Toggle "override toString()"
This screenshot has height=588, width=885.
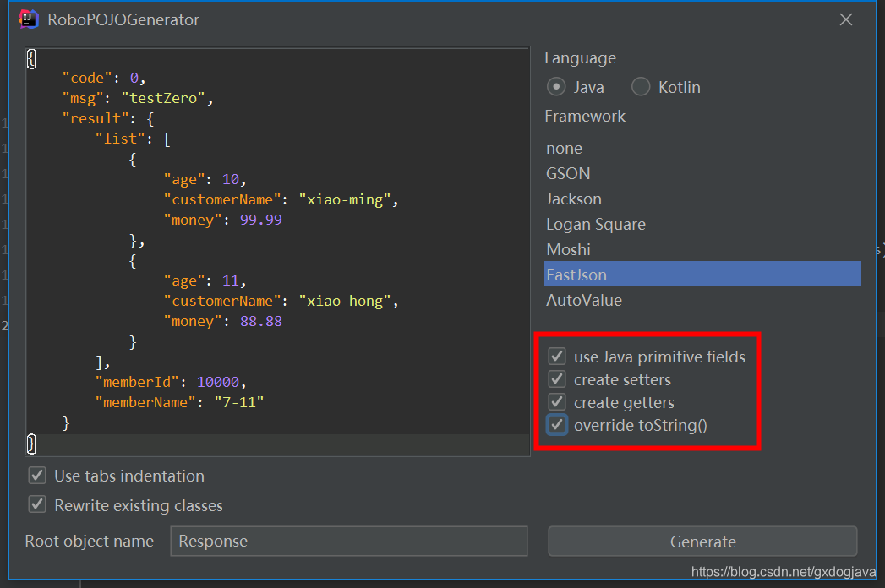(556, 425)
